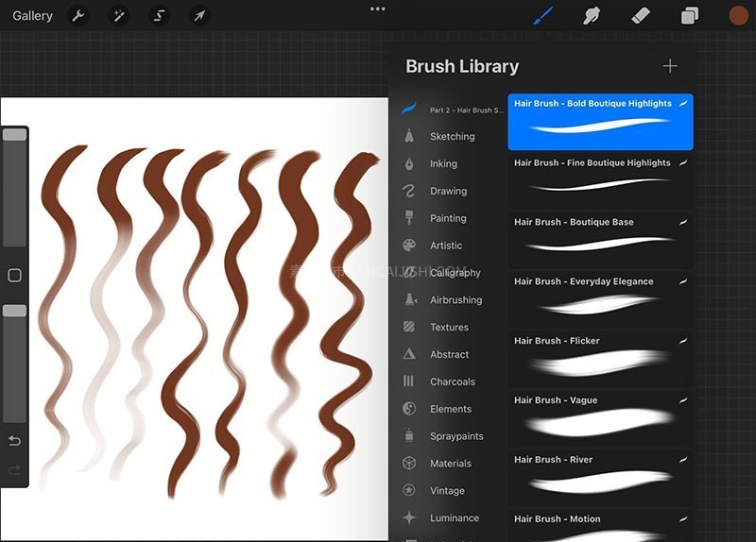Click the Artistic palette icon
Image resolution: width=756 pixels, height=542 pixels.
pos(409,246)
